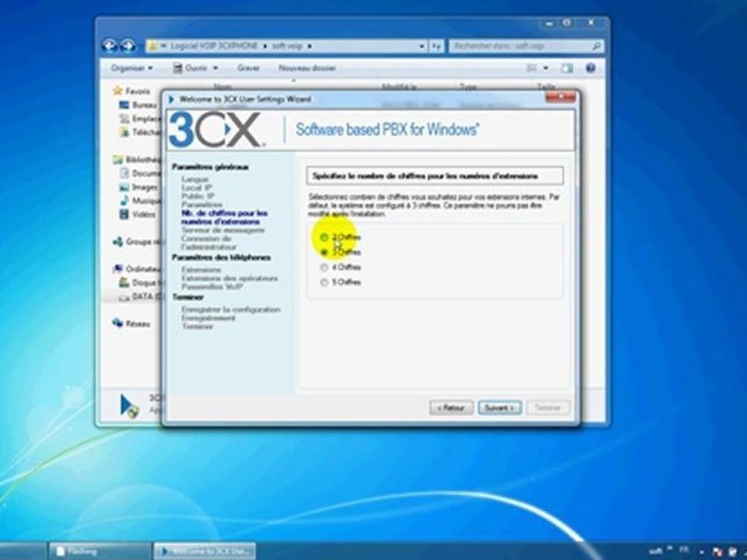Click the Logiciel VOIP 3CXPHONE breadcrumb

click(x=214, y=46)
